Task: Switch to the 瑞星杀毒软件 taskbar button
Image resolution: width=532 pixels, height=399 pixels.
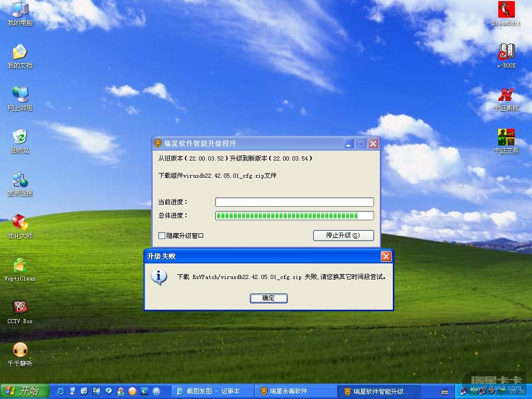Action: tap(295, 391)
